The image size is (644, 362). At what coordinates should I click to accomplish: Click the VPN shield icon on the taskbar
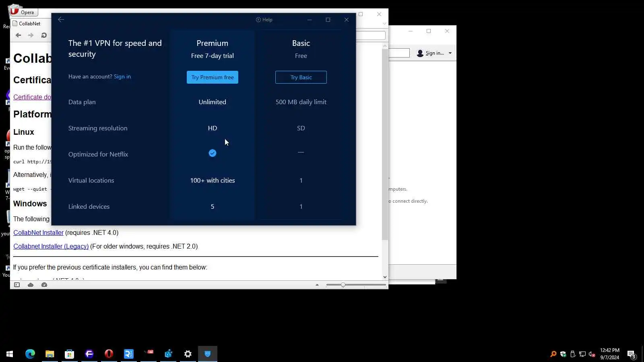(208, 354)
